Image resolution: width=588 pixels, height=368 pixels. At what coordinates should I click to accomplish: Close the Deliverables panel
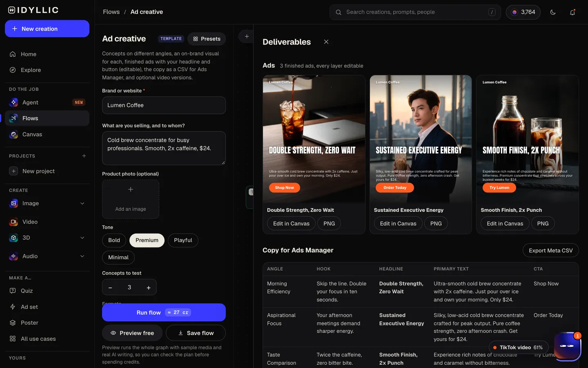pos(326,42)
